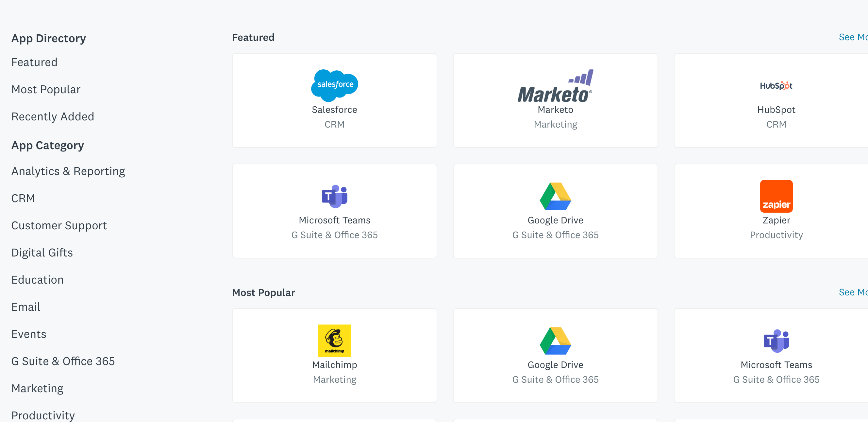
Task: Click the Productivity label under Zapier
Action: coord(776,235)
